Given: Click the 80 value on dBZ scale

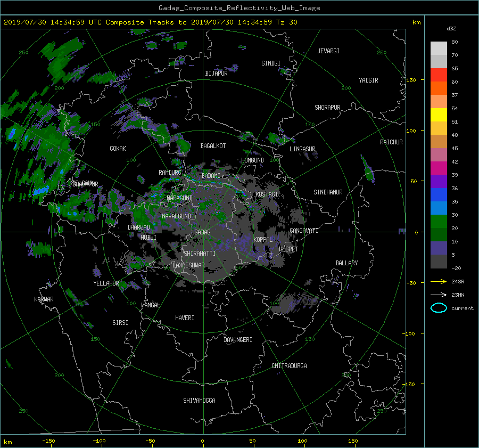Looking at the screenshot, I should pos(455,42).
